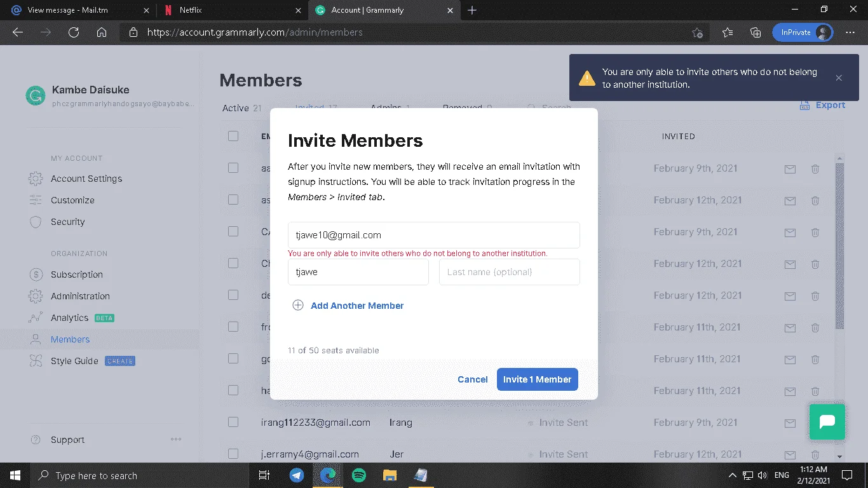Tick the checkbox for irang112233@gmail.com
This screenshot has width=868, height=488.
233,422
